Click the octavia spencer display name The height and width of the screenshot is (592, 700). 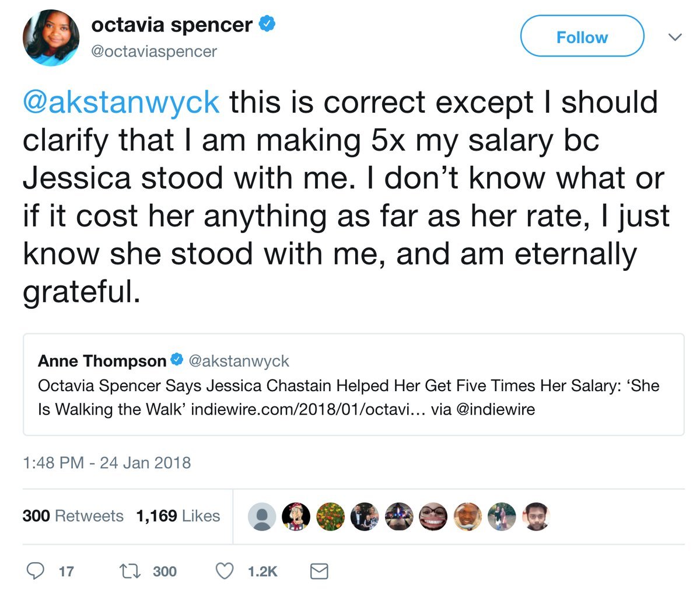pos(172,25)
